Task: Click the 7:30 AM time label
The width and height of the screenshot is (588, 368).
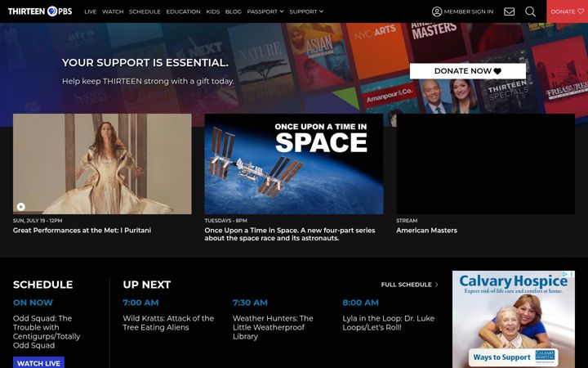Action: (x=250, y=303)
